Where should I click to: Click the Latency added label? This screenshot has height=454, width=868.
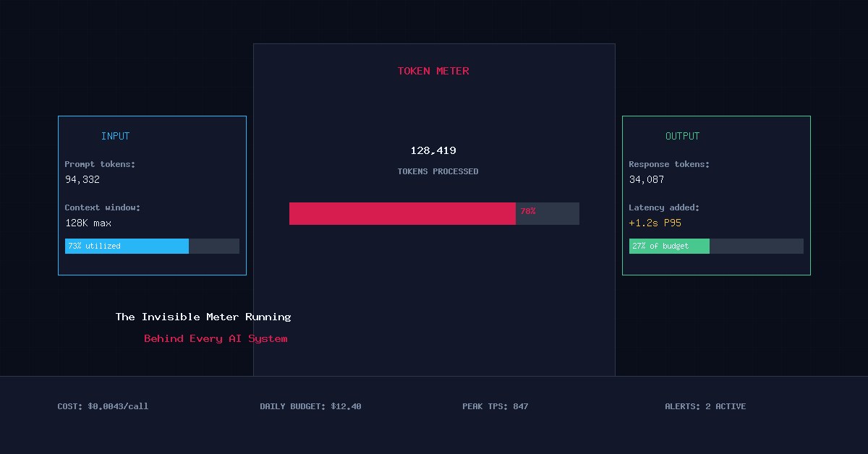click(664, 207)
